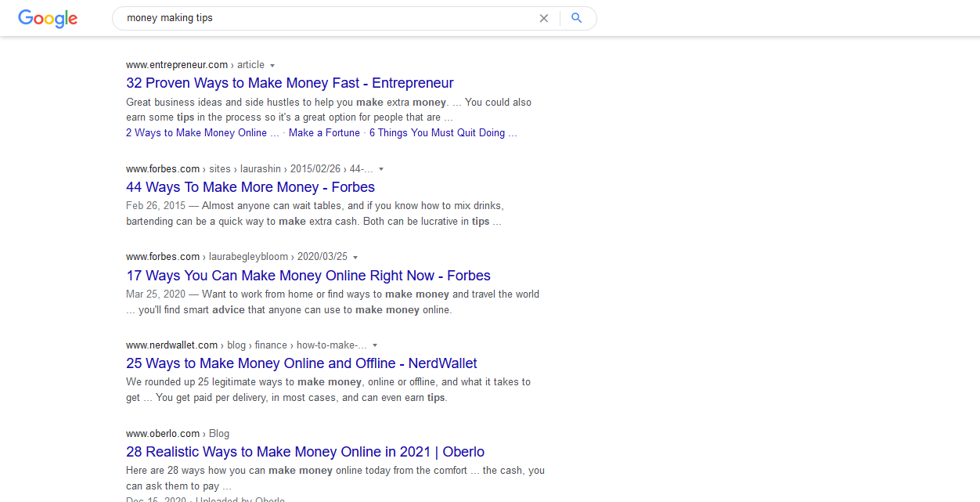Open '44 Ways To Make More Money - Forbes'
Screen dimensions: 980x502
click(x=250, y=187)
